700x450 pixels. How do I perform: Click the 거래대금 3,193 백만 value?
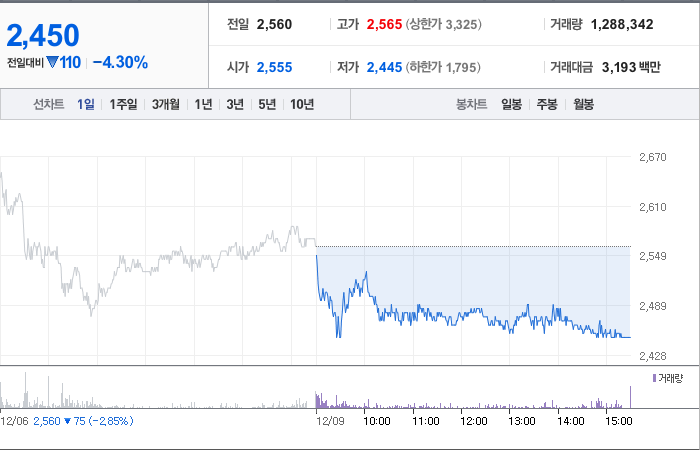tap(631, 67)
